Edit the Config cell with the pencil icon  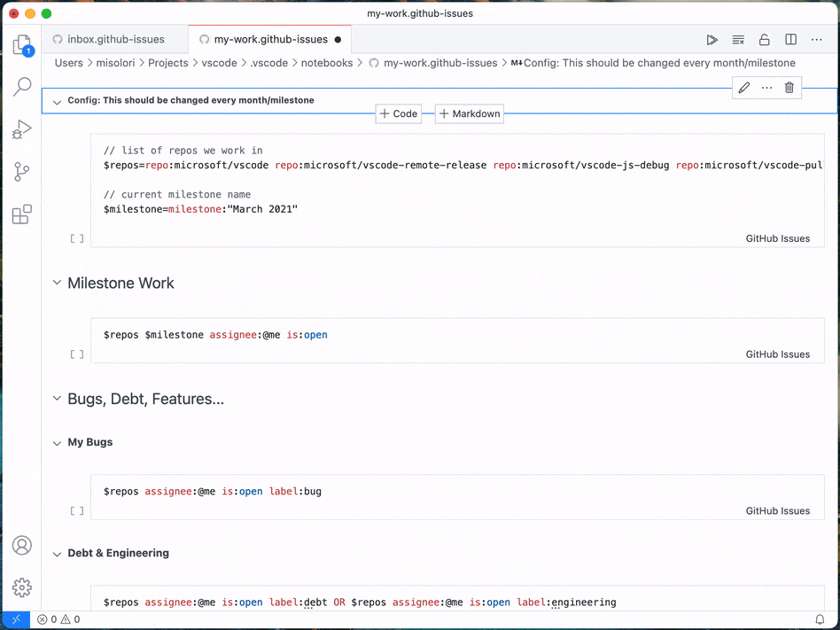click(x=743, y=88)
